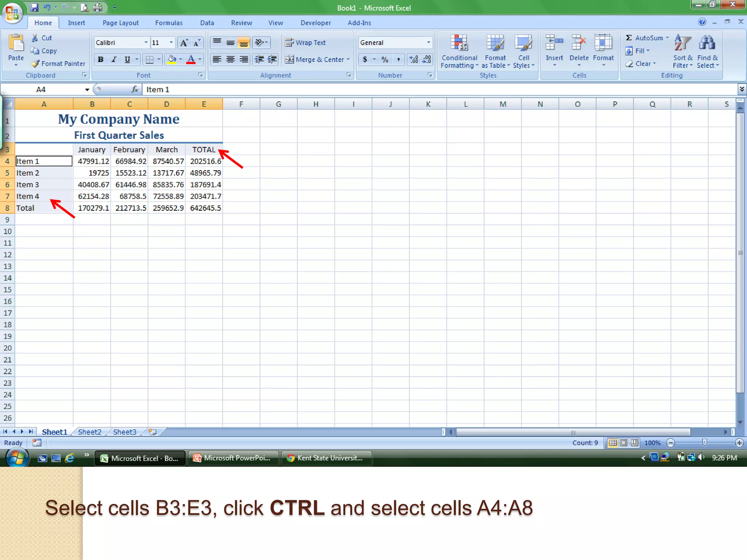This screenshot has width=747, height=560.
Task: Copy the selection to the clipboard
Action: [x=44, y=51]
